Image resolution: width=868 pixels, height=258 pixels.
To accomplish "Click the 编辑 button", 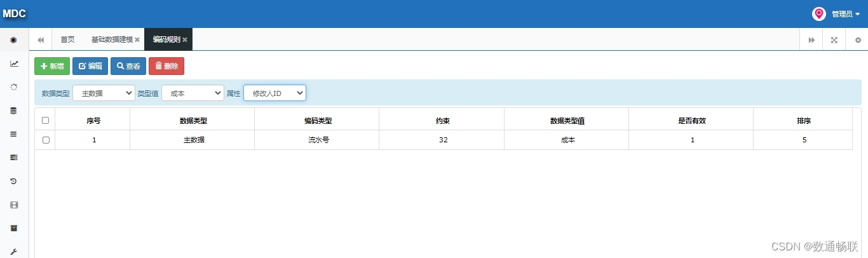I will click(90, 66).
